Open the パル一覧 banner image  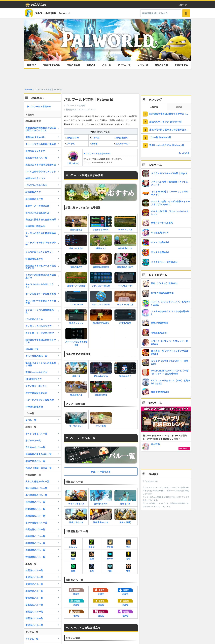101,455
